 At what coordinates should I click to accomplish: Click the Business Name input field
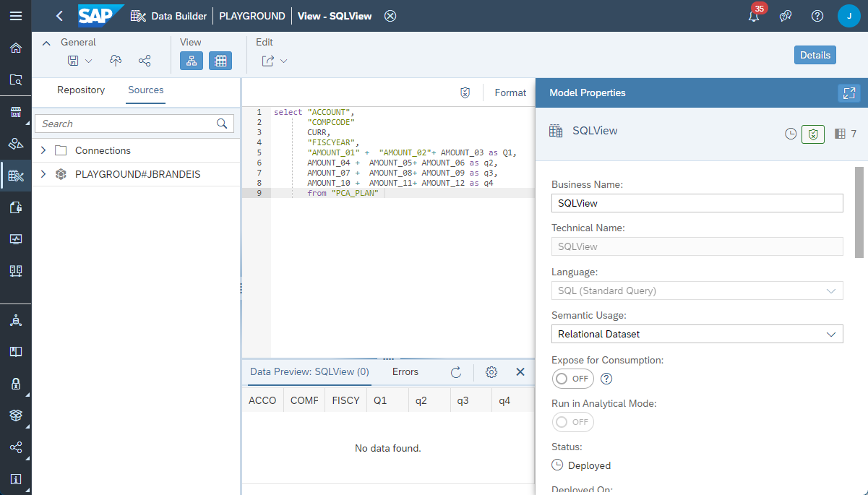[697, 203]
